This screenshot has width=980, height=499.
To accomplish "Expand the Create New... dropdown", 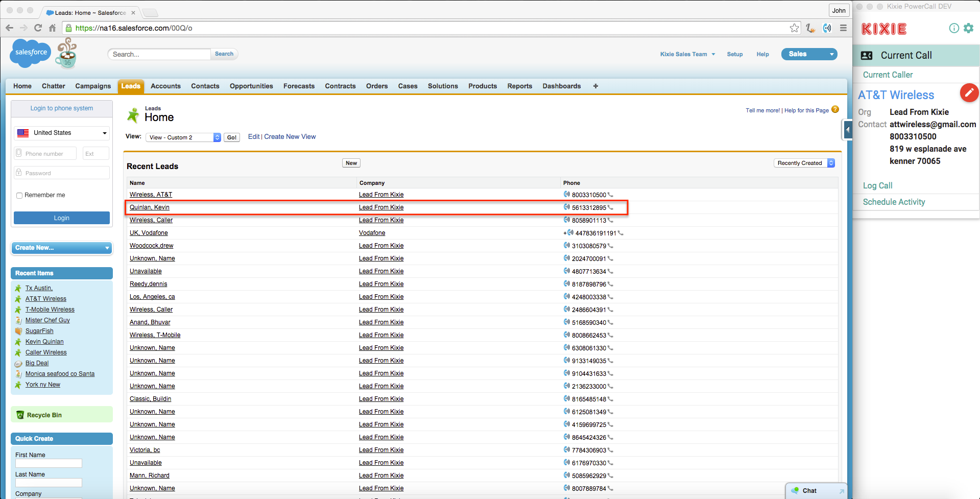I will [62, 248].
